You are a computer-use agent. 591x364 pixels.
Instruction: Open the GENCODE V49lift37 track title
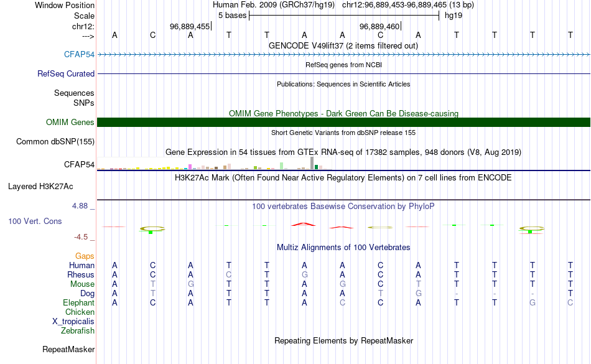coord(343,46)
